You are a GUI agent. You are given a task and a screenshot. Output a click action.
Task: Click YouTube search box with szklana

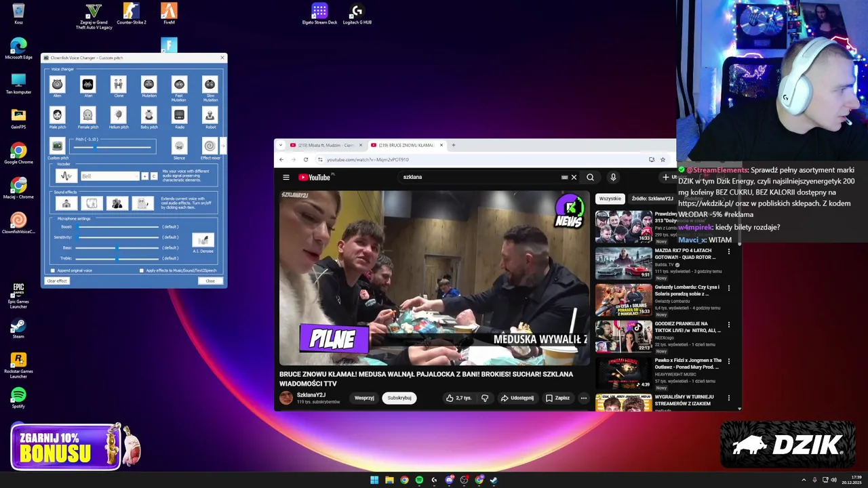pos(481,177)
